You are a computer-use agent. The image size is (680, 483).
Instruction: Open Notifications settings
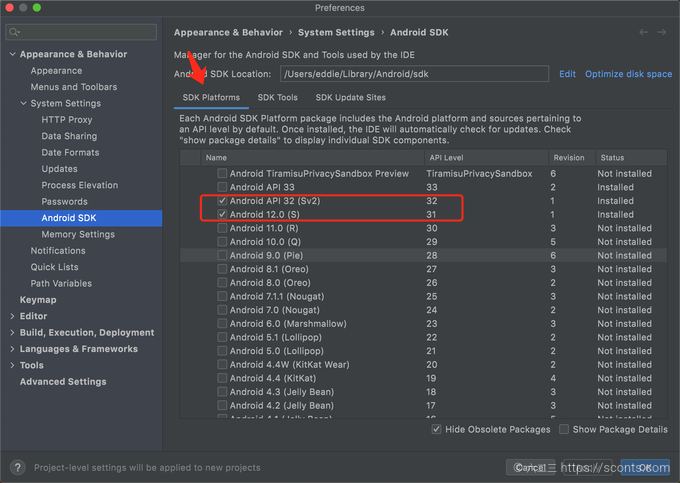point(58,251)
